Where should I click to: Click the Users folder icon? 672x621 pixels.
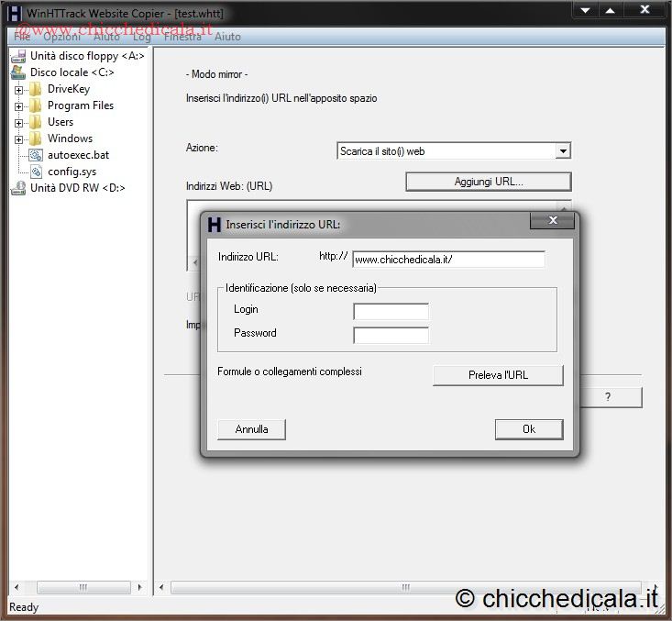[x=36, y=122]
